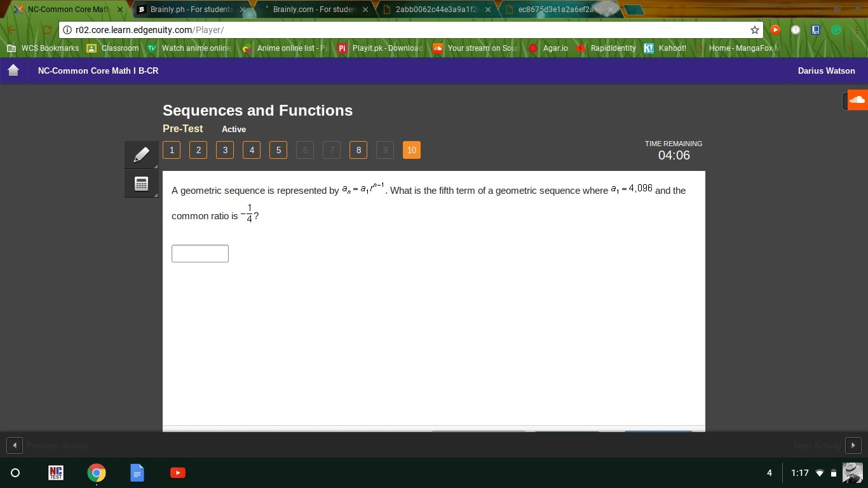Viewport: 868px width, 488px height.
Task: Open the SoundCloud side widget
Action: pyautogui.click(x=857, y=100)
